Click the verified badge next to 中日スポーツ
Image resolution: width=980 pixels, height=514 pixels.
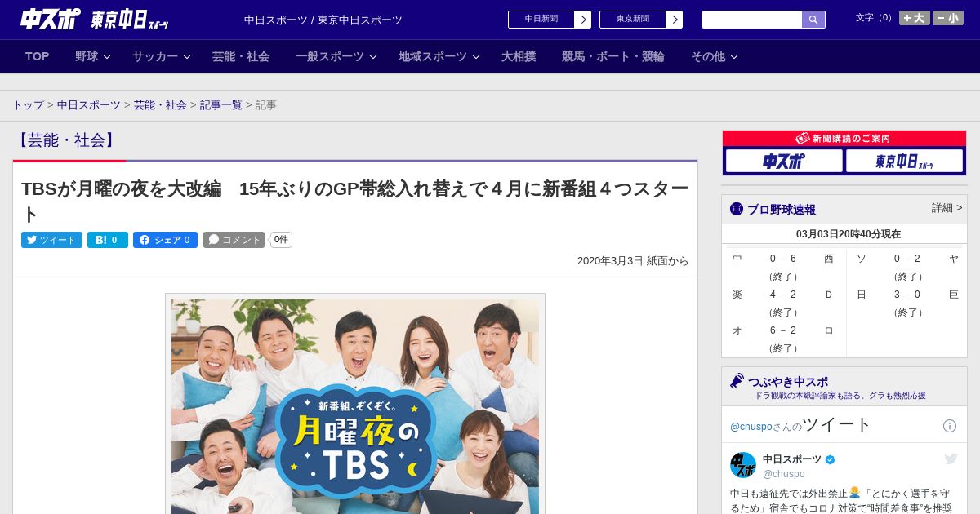(x=831, y=459)
